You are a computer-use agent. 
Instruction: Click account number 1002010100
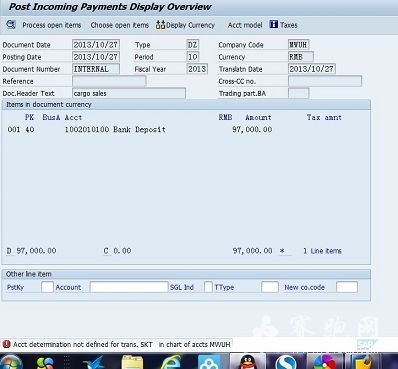[87, 129]
